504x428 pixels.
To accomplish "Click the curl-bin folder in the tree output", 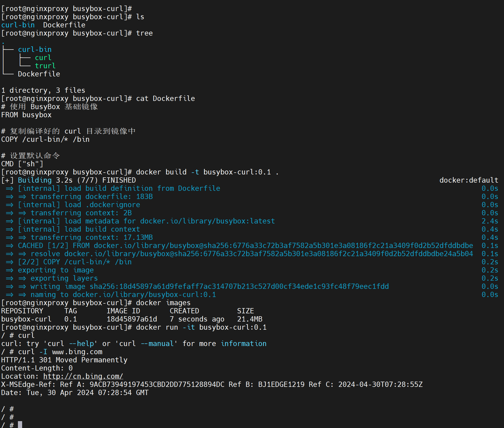I will [x=35, y=50].
